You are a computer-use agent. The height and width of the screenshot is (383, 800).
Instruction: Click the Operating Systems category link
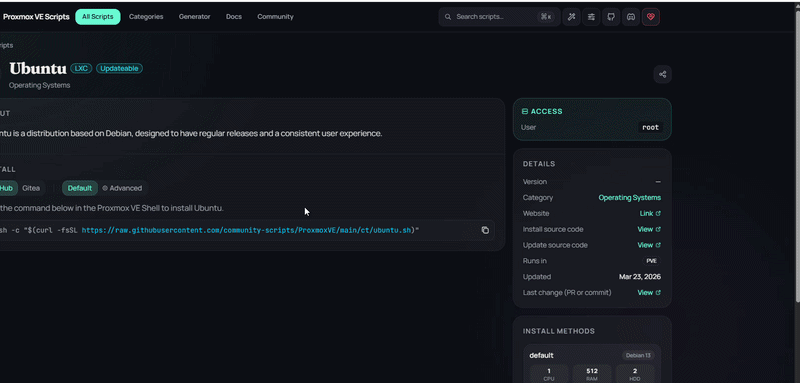click(x=630, y=197)
